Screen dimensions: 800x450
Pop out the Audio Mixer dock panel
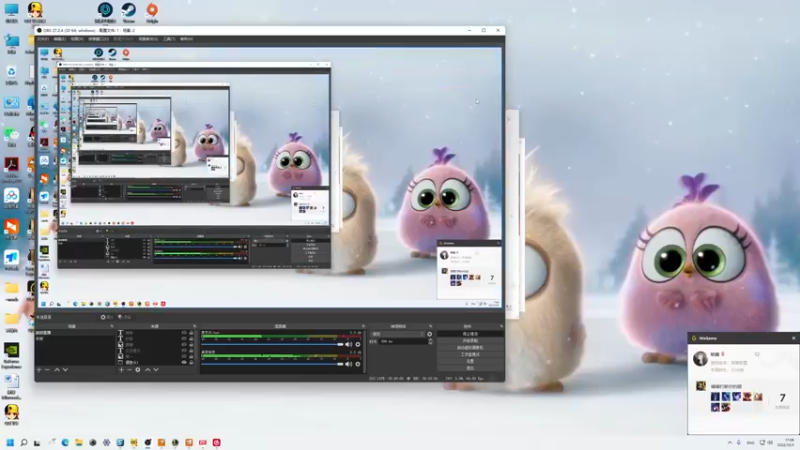[363, 326]
